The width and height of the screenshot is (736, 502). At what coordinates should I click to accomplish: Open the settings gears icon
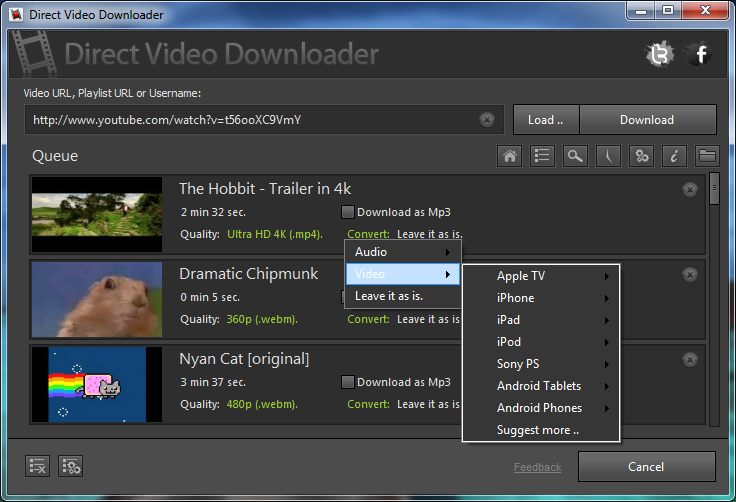641,156
